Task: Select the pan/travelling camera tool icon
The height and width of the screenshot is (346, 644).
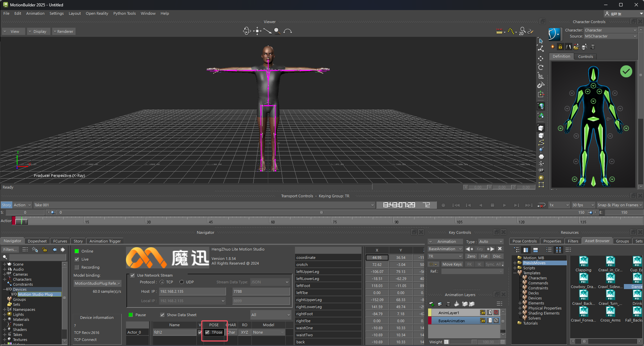Action: (257, 31)
